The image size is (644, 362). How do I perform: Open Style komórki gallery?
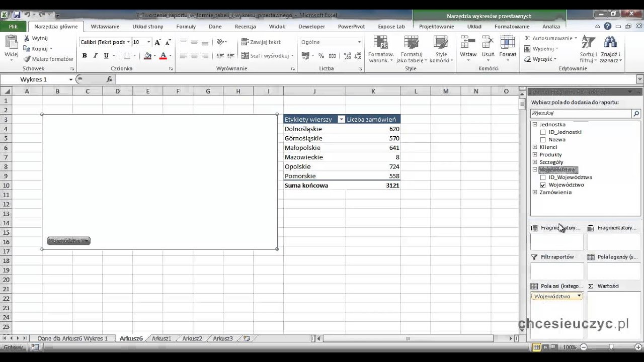point(441,43)
